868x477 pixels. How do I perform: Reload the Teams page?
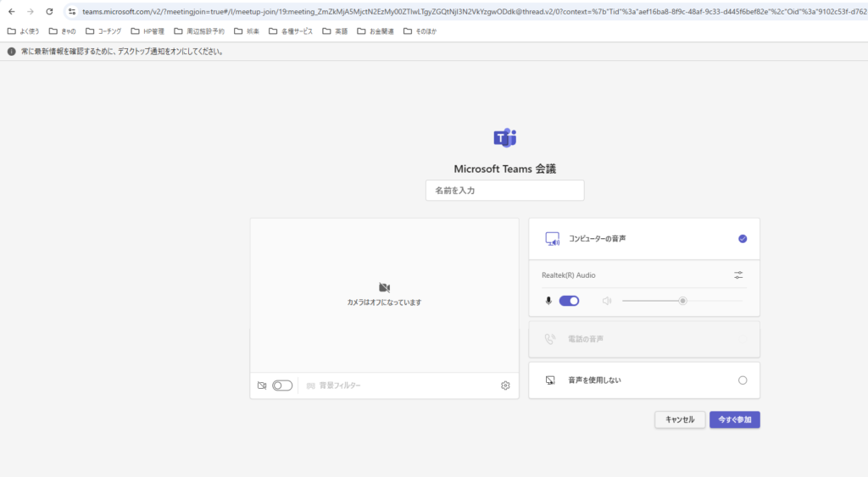[x=49, y=11]
